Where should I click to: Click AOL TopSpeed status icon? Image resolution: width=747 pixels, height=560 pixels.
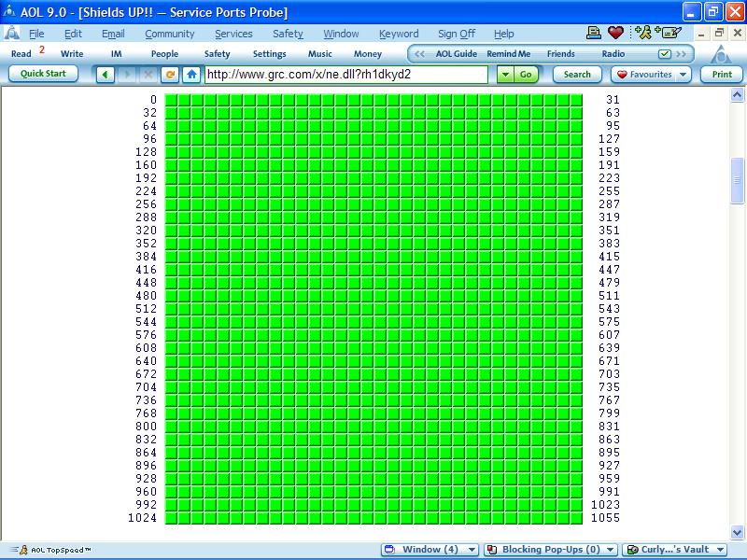(x=22, y=550)
